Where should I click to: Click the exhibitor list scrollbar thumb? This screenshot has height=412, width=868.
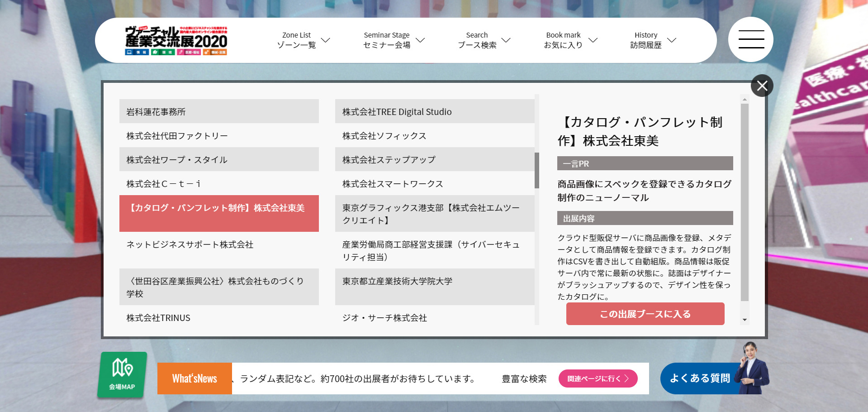pyautogui.click(x=537, y=170)
